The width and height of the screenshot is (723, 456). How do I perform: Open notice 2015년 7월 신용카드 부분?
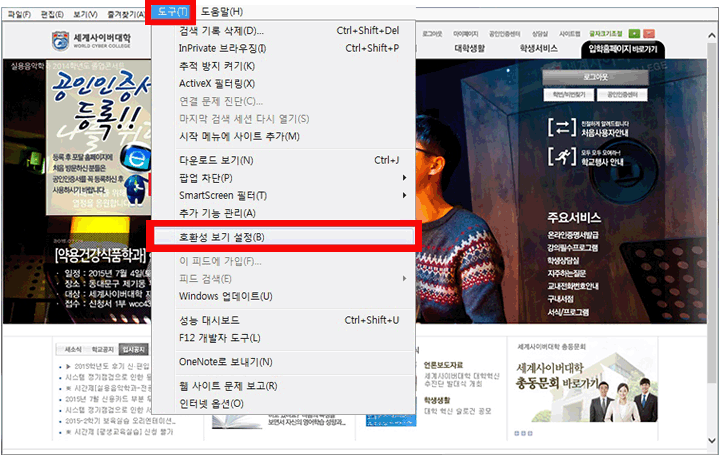click(x=108, y=399)
